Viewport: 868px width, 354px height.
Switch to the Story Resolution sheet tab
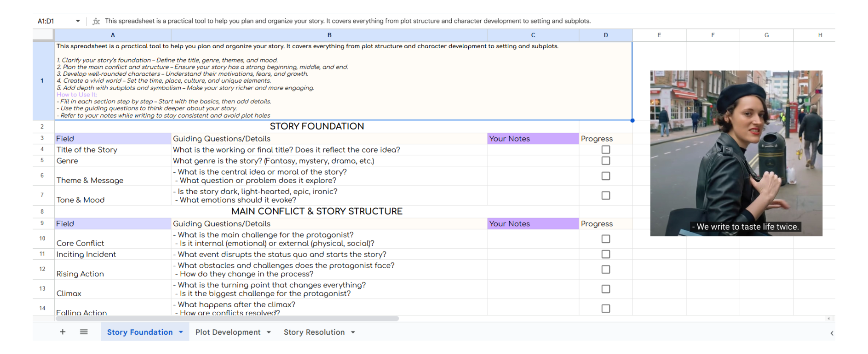[x=314, y=332]
